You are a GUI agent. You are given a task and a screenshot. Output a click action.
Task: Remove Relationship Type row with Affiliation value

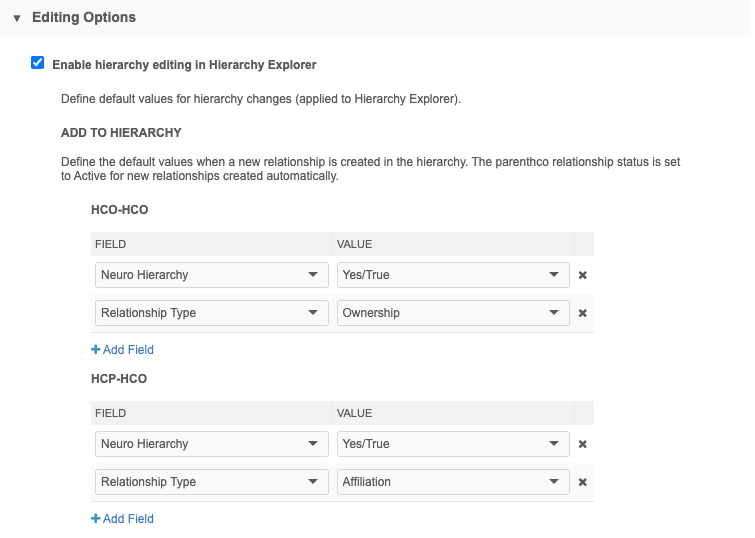click(582, 482)
